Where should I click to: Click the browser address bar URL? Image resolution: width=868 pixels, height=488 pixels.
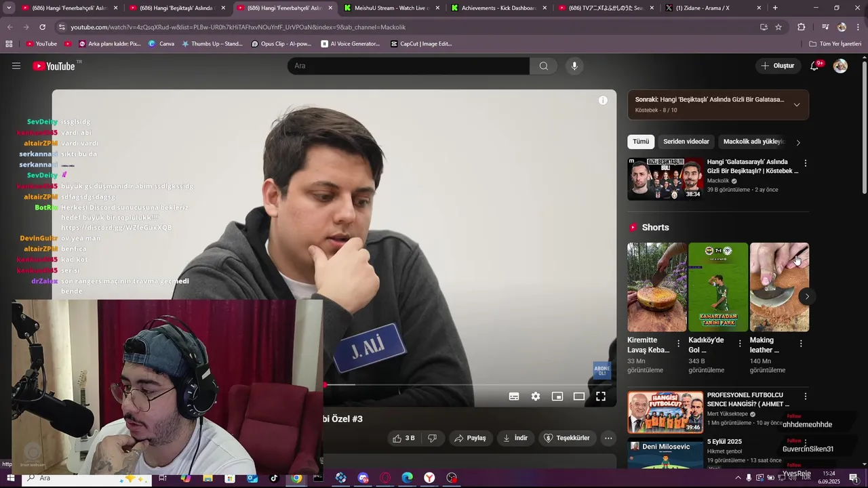click(238, 27)
